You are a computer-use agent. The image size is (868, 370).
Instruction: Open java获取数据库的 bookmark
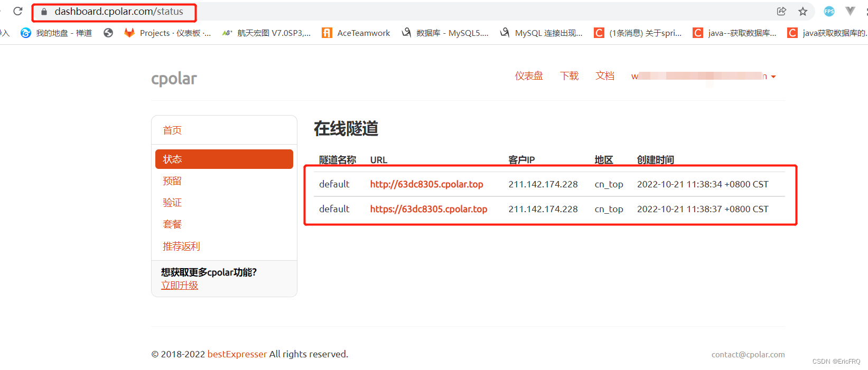tap(827, 33)
